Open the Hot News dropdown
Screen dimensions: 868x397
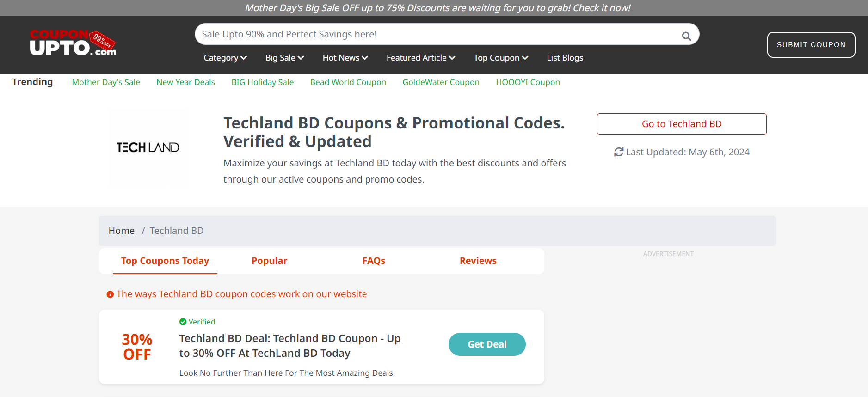pyautogui.click(x=345, y=57)
